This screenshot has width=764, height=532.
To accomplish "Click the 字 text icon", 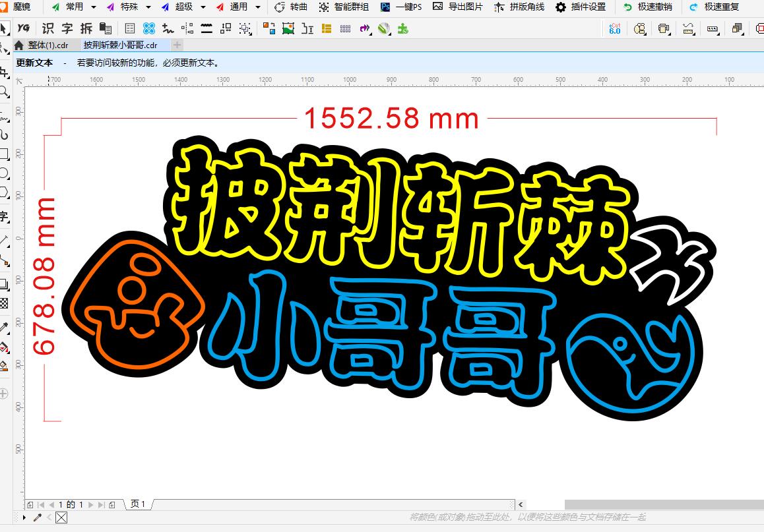I will (67, 28).
